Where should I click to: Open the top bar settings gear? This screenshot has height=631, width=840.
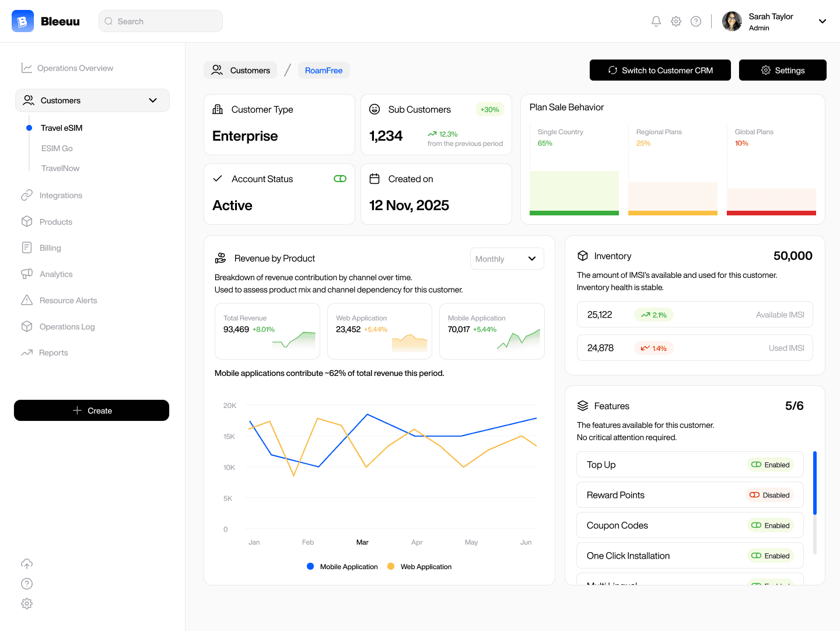(x=676, y=21)
